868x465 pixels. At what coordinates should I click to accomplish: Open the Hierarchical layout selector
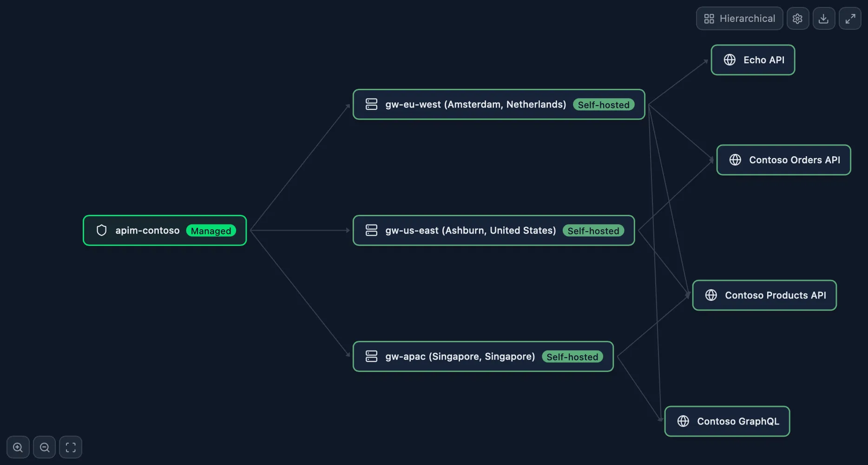[x=739, y=18]
